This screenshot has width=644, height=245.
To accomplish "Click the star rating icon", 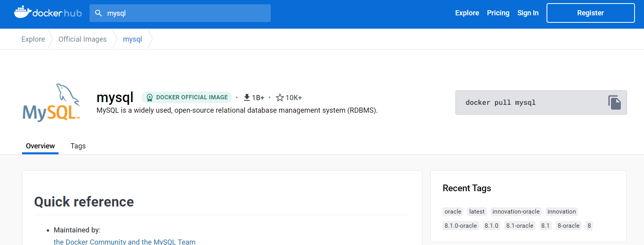I will [280, 97].
